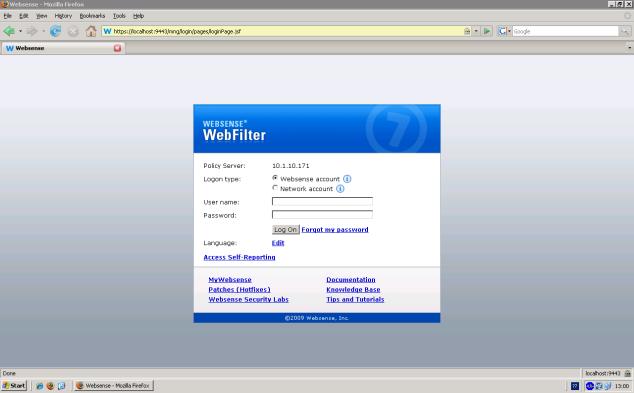This screenshot has width=634, height=393.
Task: Open the MyWebsense link
Action: [230, 280]
